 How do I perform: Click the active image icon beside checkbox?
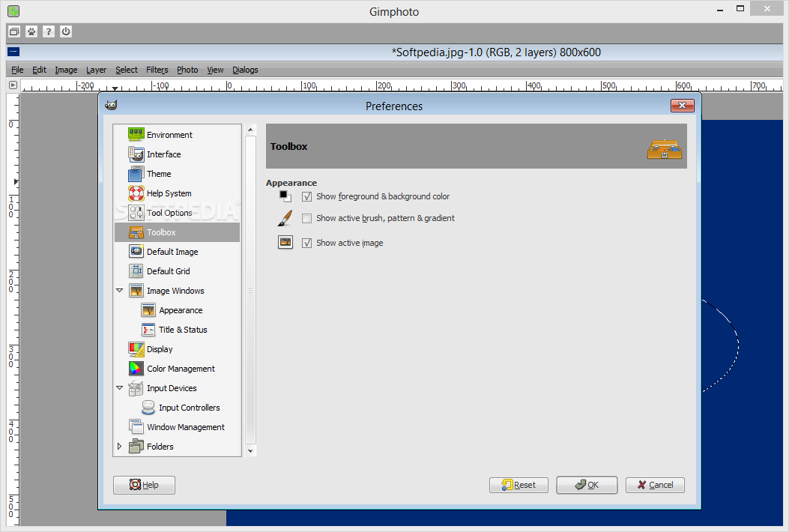coord(285,243)
